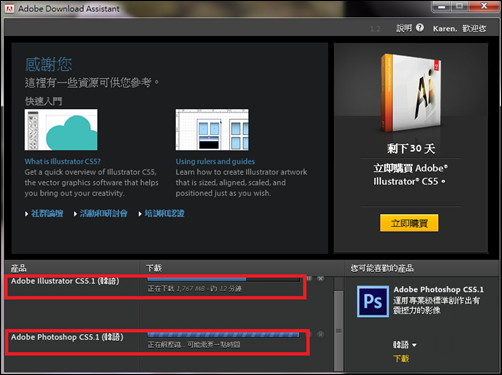This screenshot has height=375, width=502.
Task: Click the 正在下載 1,767 MB status text
Action: coord(194,289)
